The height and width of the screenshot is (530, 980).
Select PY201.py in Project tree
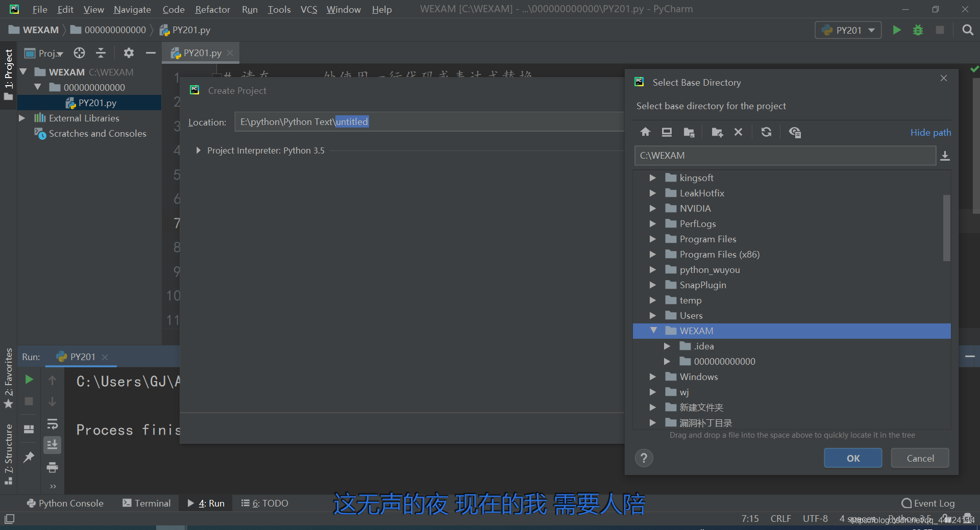click(97, 103)
